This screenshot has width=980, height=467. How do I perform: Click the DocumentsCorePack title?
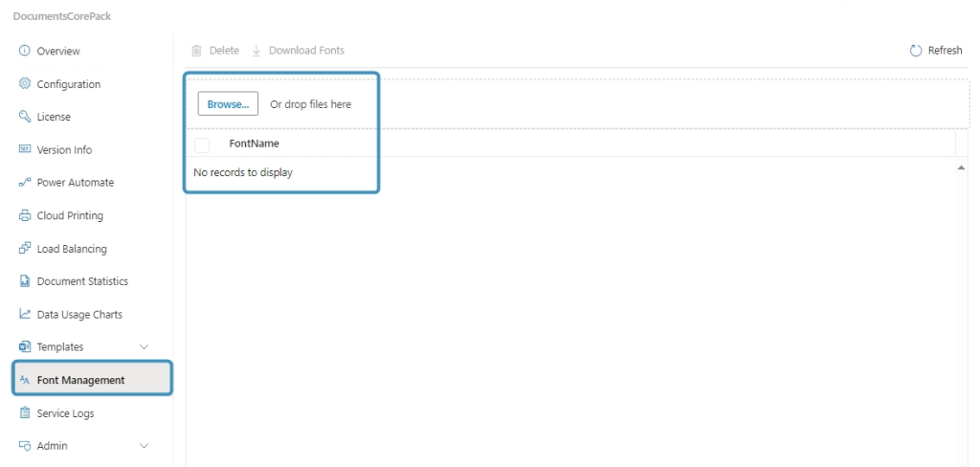point(62,16)
